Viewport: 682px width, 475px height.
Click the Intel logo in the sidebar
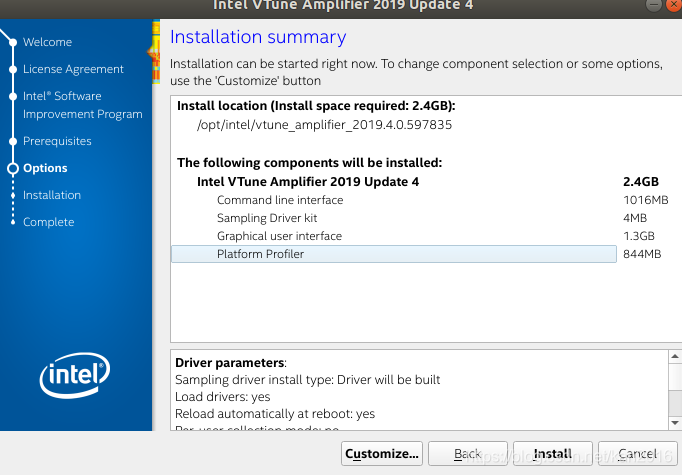(75, 375)
